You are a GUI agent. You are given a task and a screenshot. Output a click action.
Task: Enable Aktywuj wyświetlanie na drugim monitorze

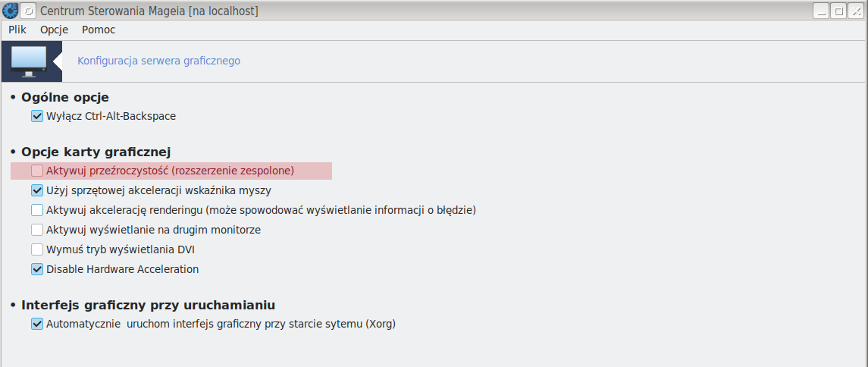37,230
